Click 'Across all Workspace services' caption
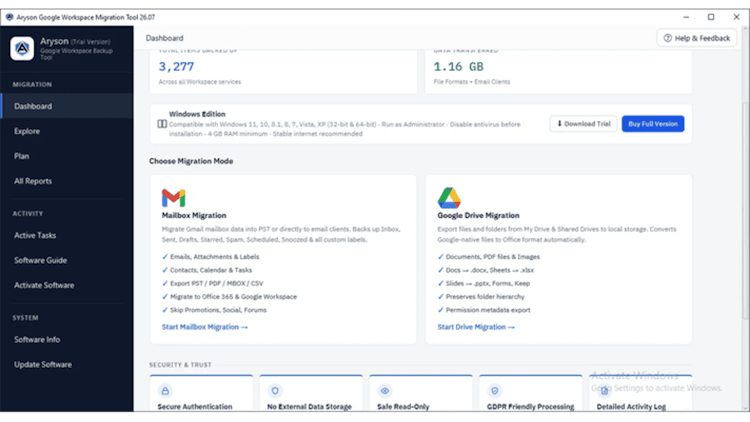Viewport: 750px width, 422px height. [200, 82]
